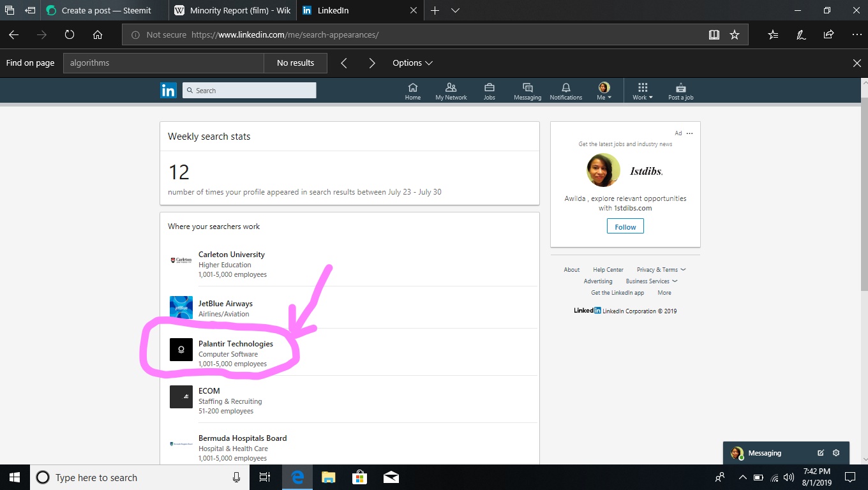
Task: Expand the Work apps dropdown
Action: coord(643,91)
